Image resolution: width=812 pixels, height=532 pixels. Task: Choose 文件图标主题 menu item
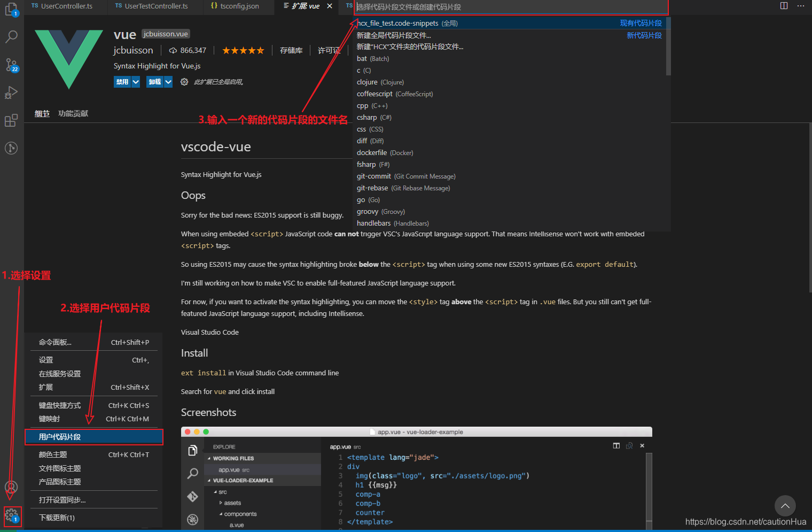tap(94, 468)
